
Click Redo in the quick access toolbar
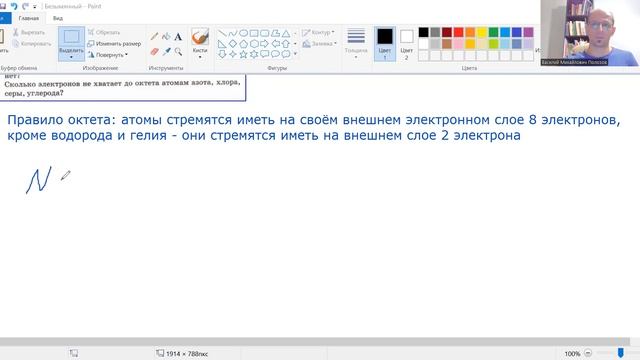point(25,6)
